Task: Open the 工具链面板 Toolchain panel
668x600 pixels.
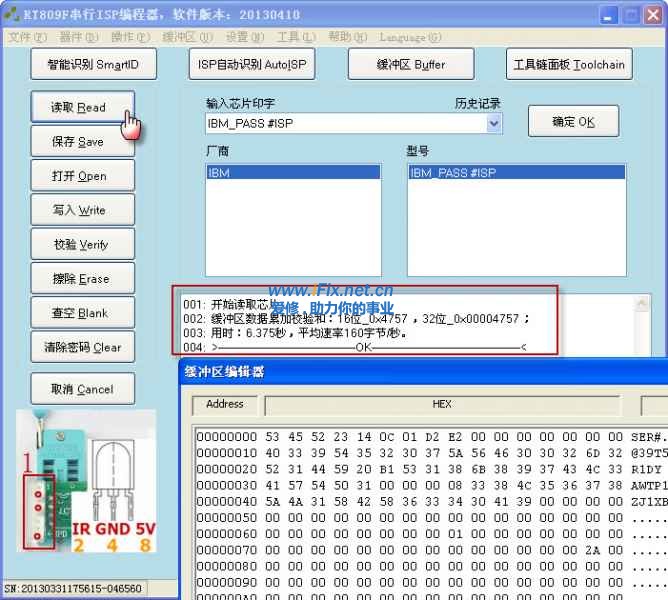Action: [x=568, y=65]
